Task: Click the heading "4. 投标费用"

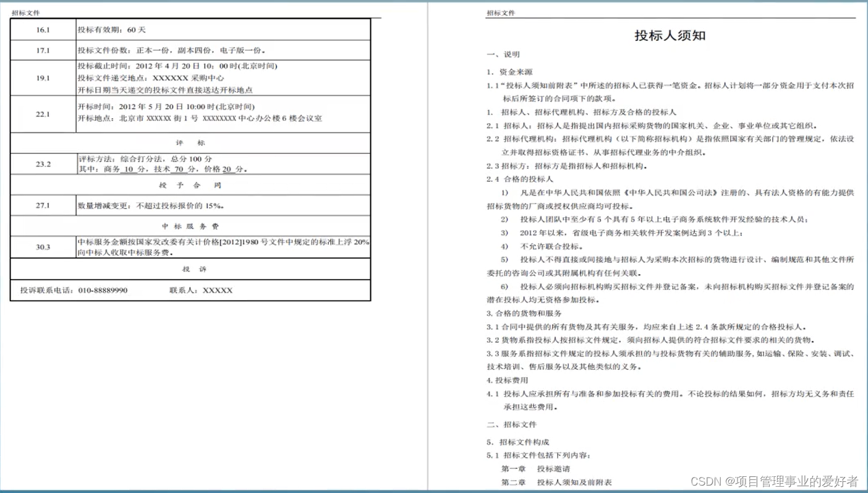Action: 508,380
